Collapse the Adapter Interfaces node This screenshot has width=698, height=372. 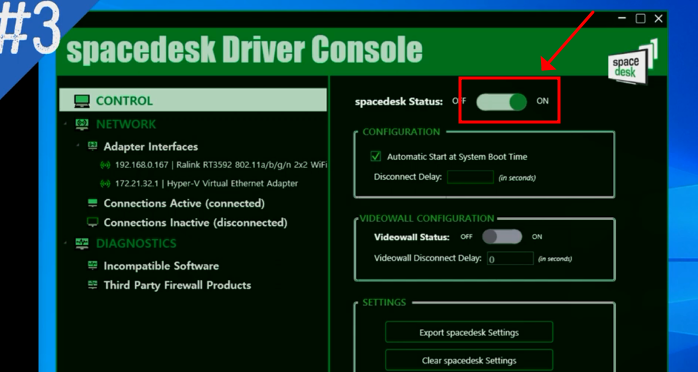[77, 145]
